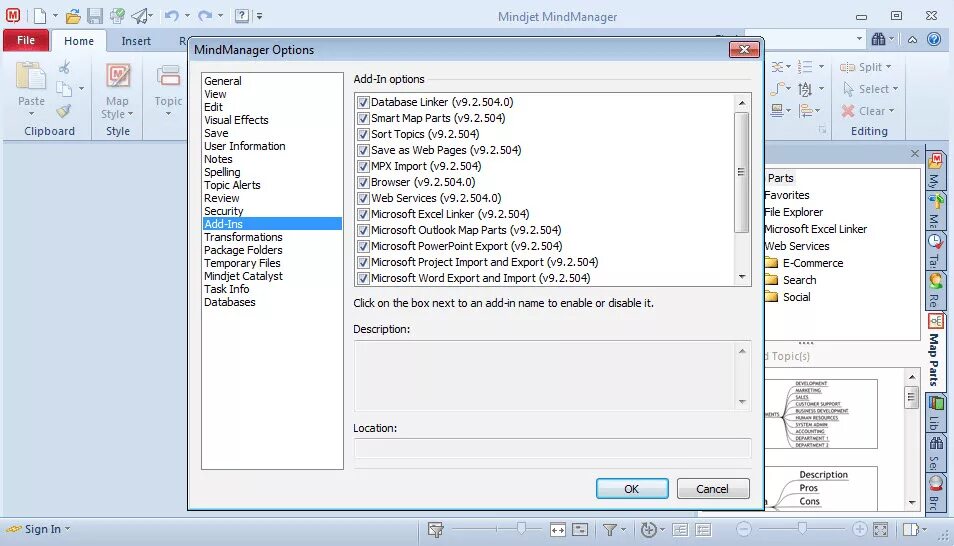Click the Cancel button
The image size is (954, 546).
click(713, 489)
